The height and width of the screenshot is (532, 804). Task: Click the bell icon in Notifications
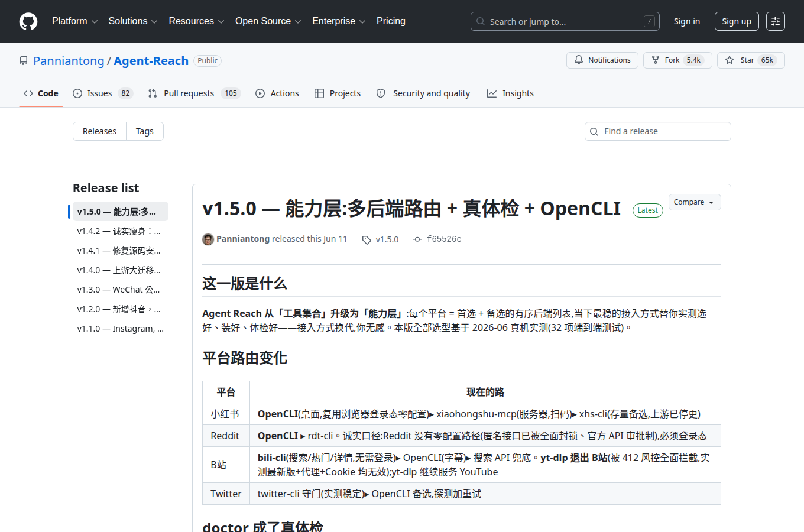coord(579,60)
